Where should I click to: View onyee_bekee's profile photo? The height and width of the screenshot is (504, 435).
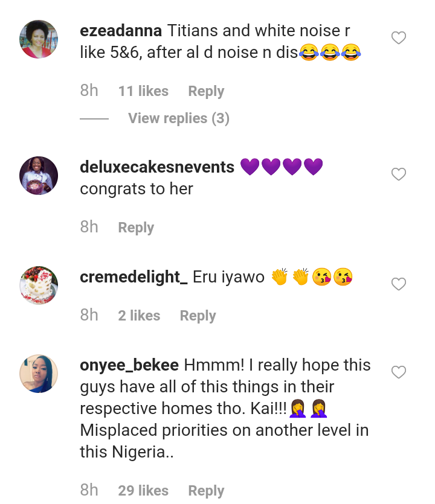pos(39,374)
